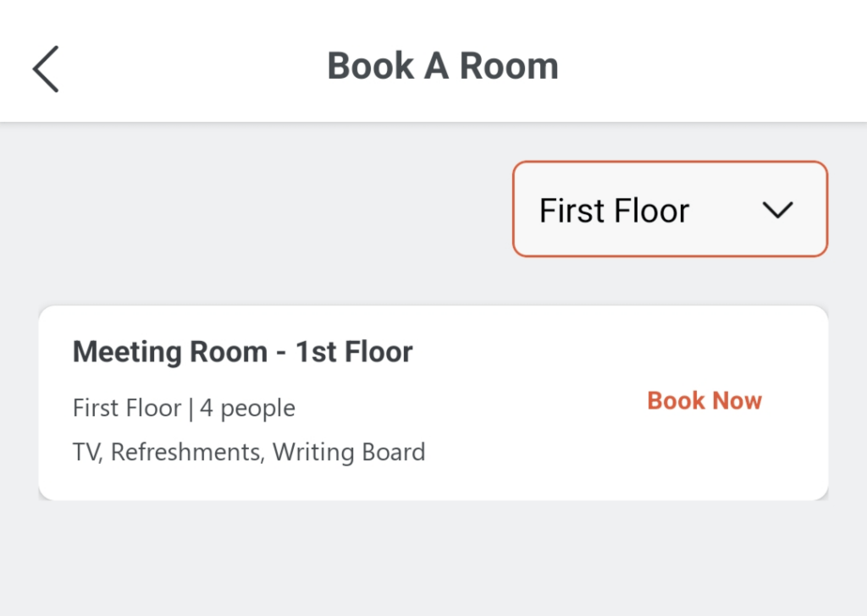Expand the floor selector chevron arrow
867x616 pixels.
coord(776,210)
